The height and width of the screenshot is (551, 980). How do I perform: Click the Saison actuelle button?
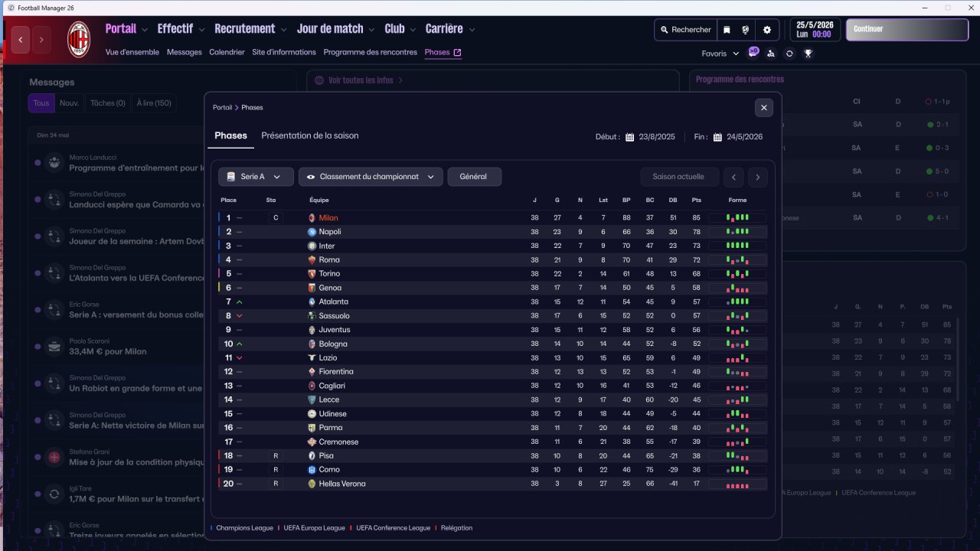click(x=678, y=177)
